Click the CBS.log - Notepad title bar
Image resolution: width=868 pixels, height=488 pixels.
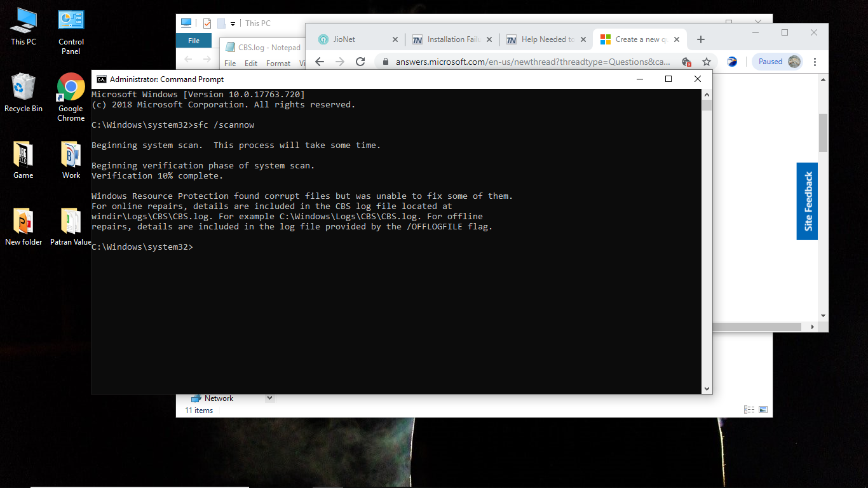[x=263, y=48]
